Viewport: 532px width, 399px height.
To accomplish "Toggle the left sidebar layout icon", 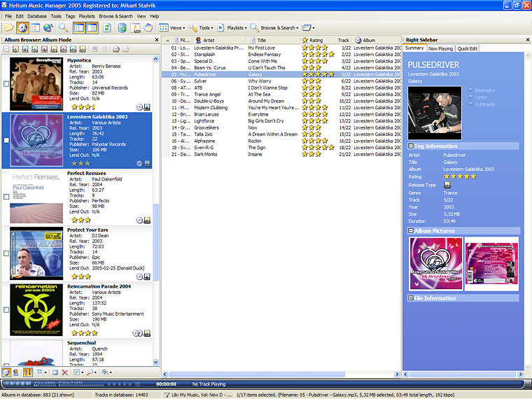I will point(79,28).
